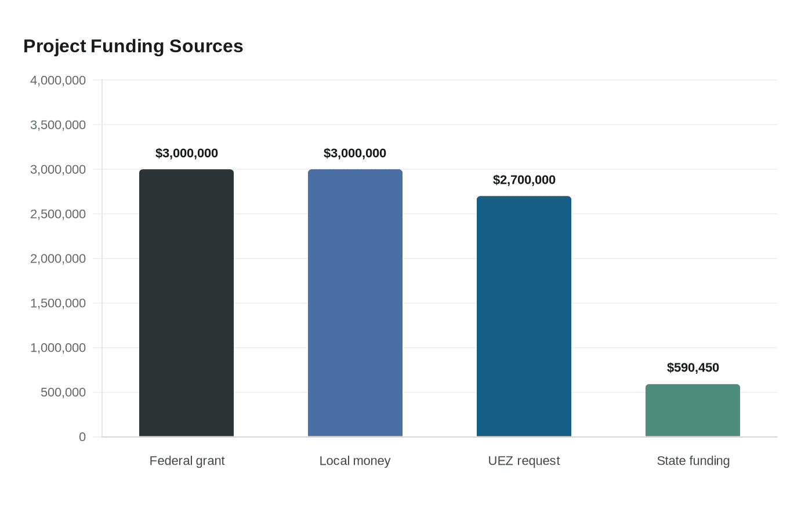812x510 pixels.
Task: Click the $2,700,000 data label
Action: click(524, 180)
